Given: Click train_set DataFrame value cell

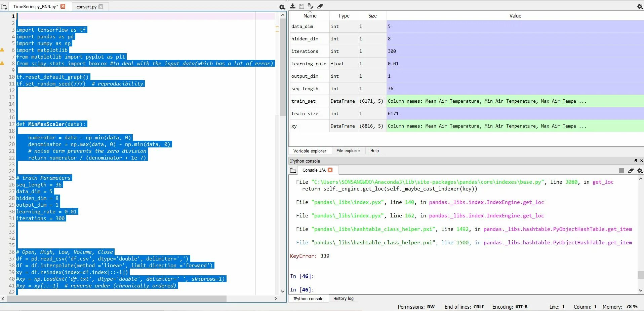Looking at the screenshot, I should [515, 101].
